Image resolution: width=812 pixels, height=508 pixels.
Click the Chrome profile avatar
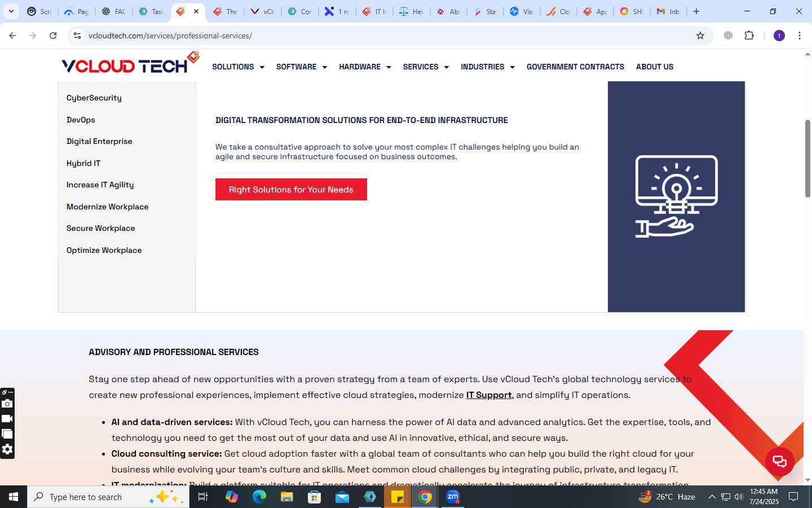779,36
